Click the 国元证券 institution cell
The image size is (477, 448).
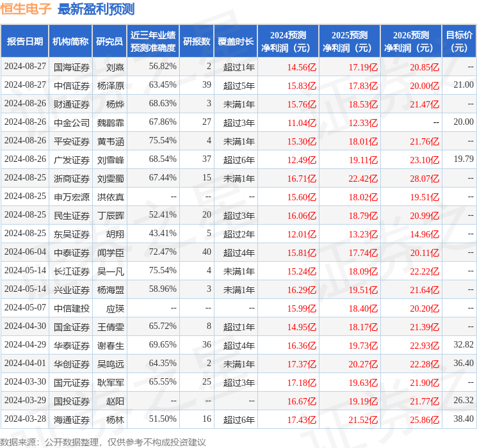coord(72,383)
